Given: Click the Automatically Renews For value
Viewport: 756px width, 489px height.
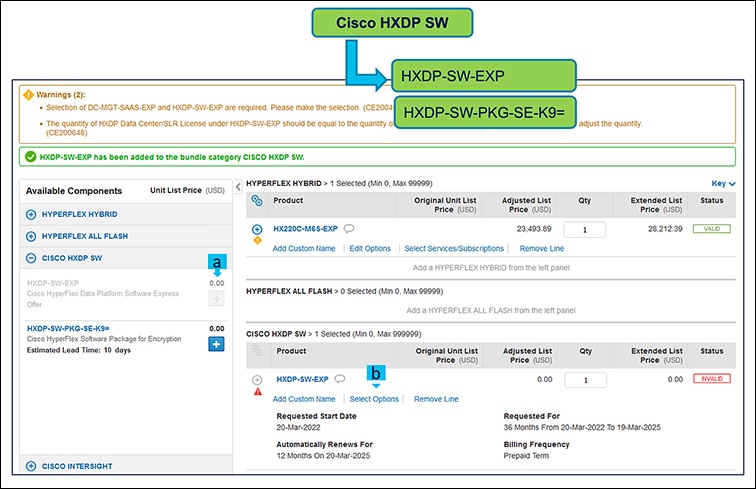Looking at the screenshot, I should [x=323, y=456].
